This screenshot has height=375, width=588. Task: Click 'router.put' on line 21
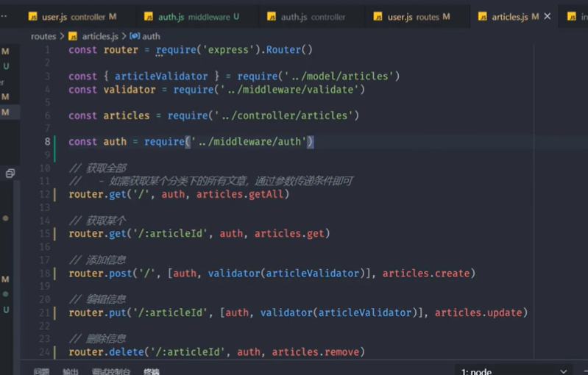[97, 312]
